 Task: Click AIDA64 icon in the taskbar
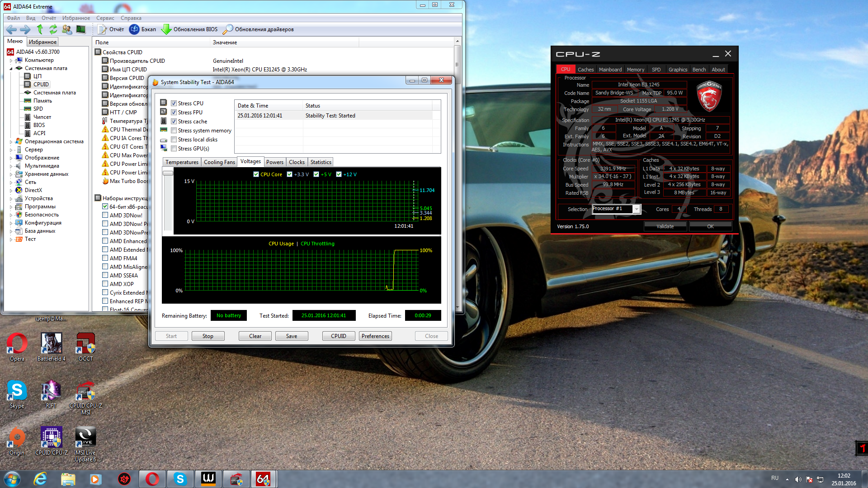tap(263, 479)
